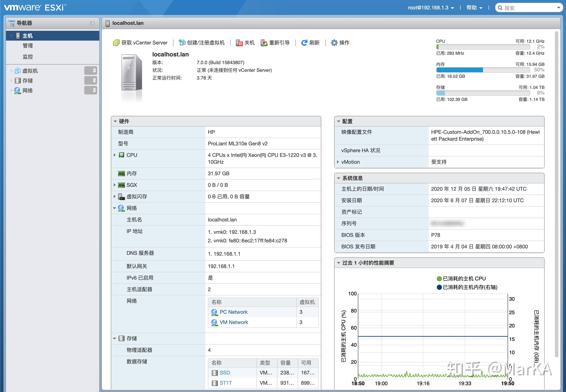Collapse the Hardware (硬件) panel
566x392 pixels.
tap(115, 121)
